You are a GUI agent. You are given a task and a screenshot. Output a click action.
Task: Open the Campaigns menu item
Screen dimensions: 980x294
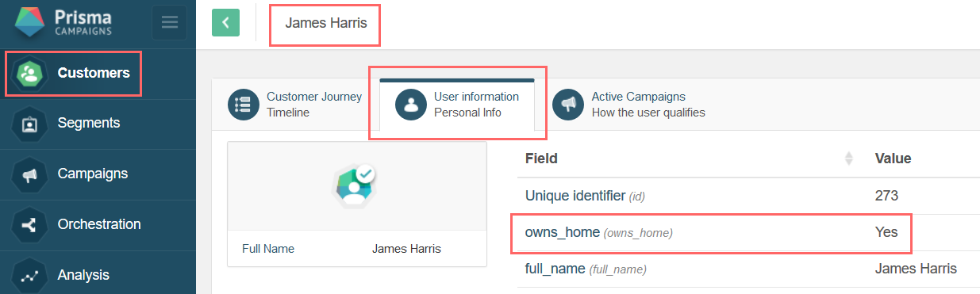pyautogui.click(x=93, y=174)
